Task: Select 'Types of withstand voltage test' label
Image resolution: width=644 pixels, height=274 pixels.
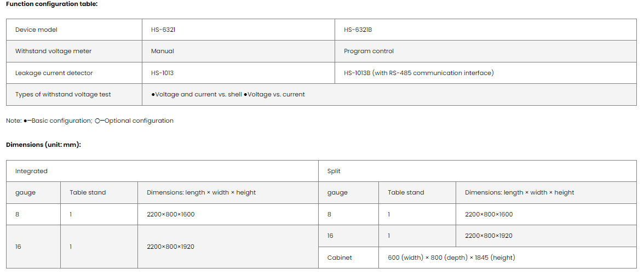Action: [x=63, y=94]
